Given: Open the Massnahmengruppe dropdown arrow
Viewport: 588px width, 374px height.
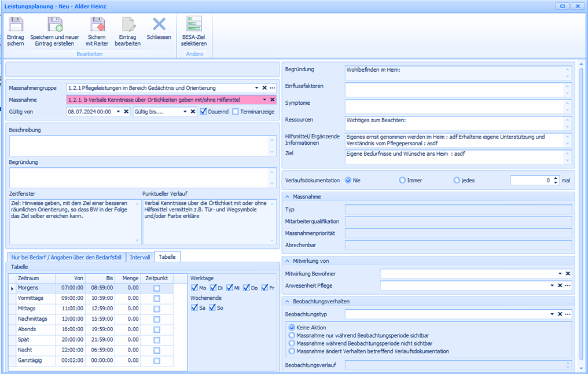Looking at the screenshot, I should (x=256, y=88).
